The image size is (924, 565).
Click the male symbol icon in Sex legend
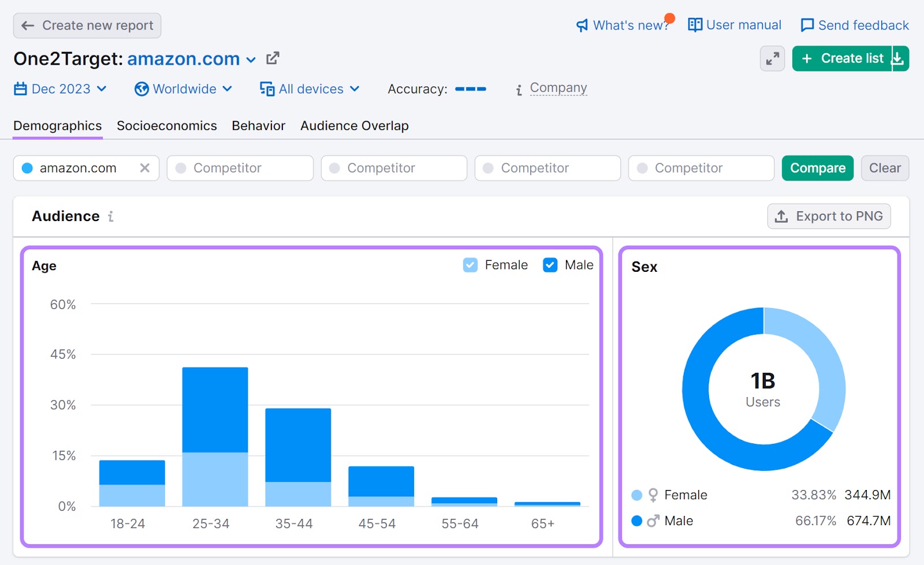[653, 521]
